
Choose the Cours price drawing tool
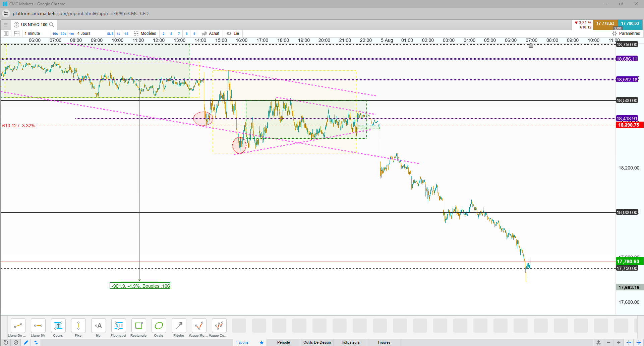tap(58, 326)
